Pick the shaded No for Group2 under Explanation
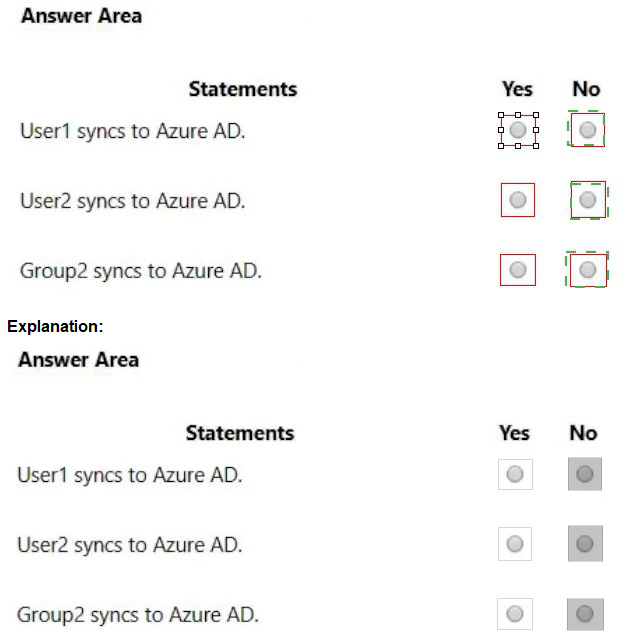634x643 pixels. (584, 614)
